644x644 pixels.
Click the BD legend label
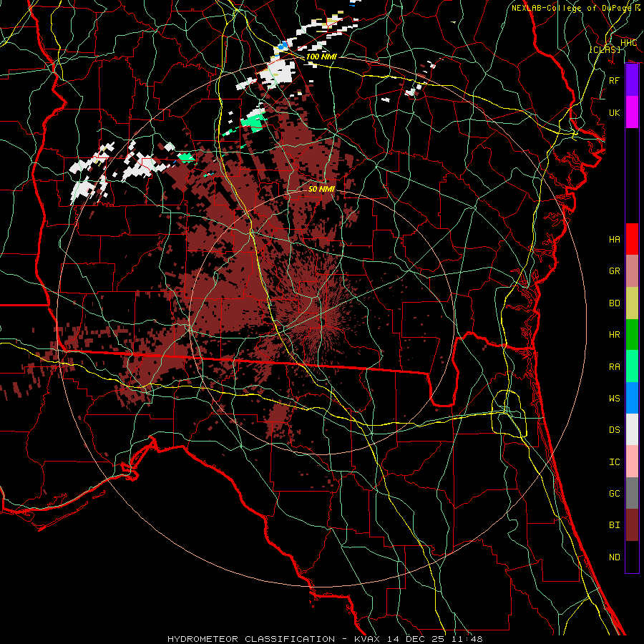tap(614, 303)
